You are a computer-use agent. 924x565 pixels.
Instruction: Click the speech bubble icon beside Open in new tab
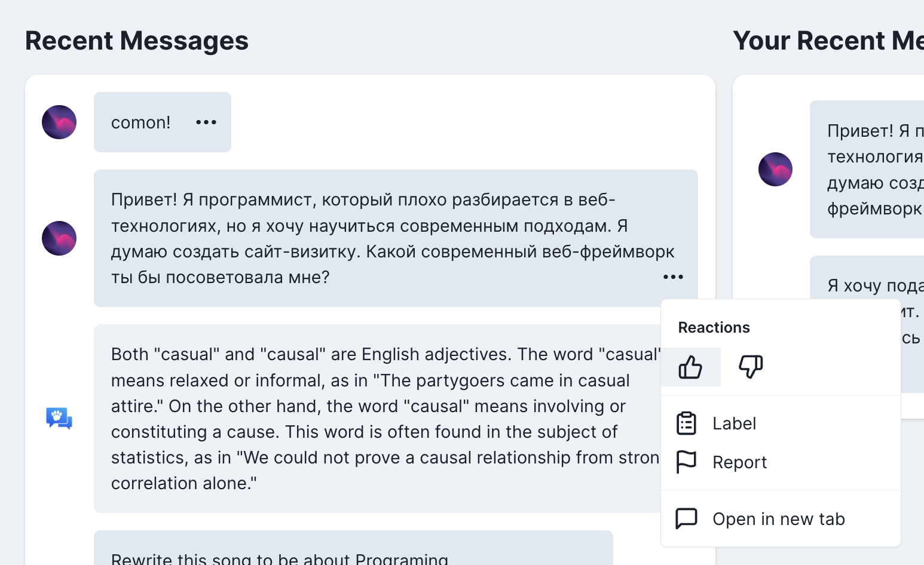click(x=687, y=518)
